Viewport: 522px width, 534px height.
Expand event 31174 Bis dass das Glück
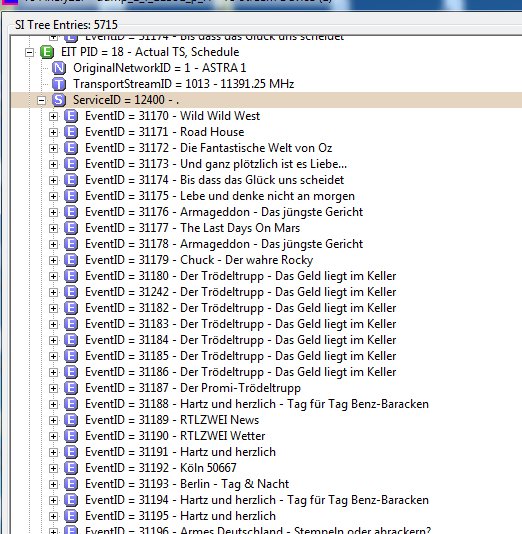pyautogui.click(x=53, y=180)
